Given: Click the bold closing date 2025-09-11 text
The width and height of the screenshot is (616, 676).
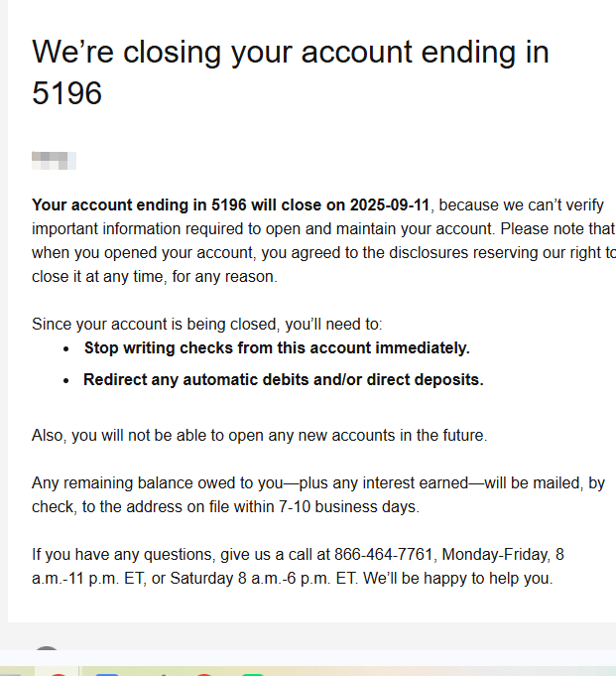Looking at the screenshot, I should 390,204.
